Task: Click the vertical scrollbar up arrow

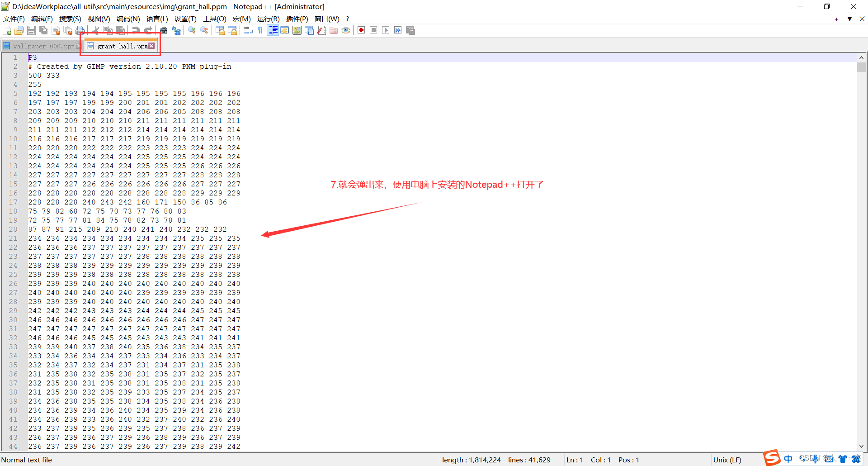Action: point(861,57)
